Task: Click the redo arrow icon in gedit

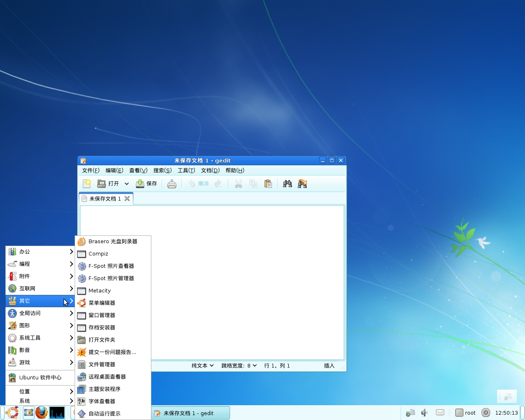Action: 218,184
